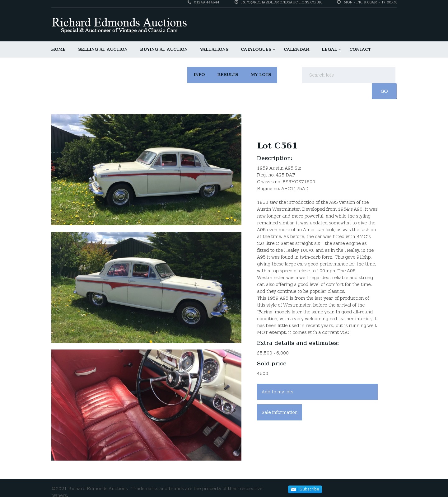Click the ©2021 Richard Edmonds Auctions footer text

tap(157, 492)
